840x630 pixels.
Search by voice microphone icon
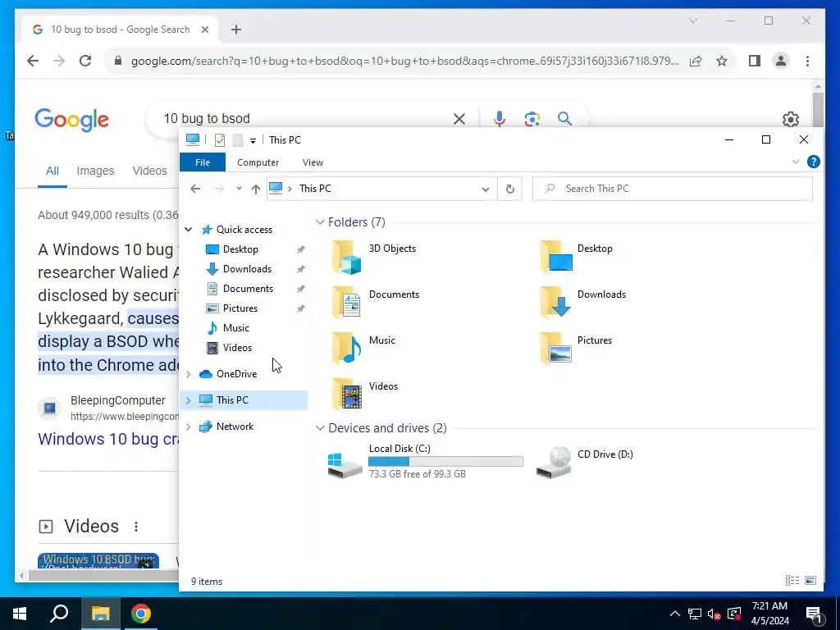point(500,118)
